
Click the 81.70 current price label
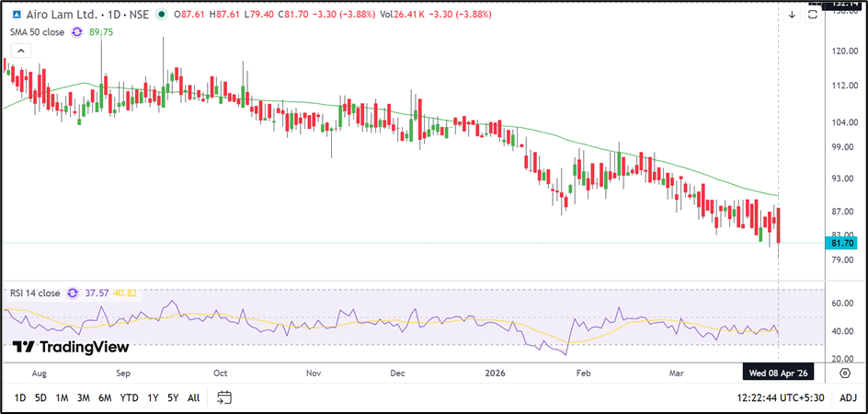point(843,243)
